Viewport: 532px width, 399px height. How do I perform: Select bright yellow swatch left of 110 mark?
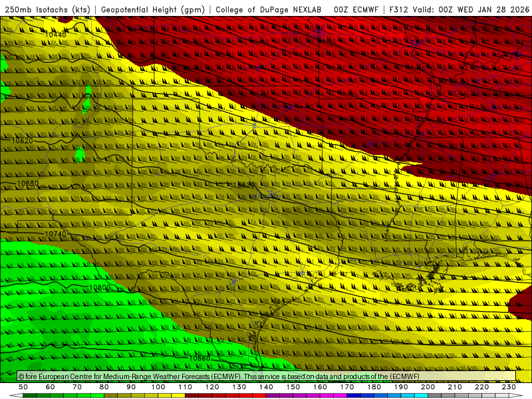pyautogui.click(x=178, y=396)
